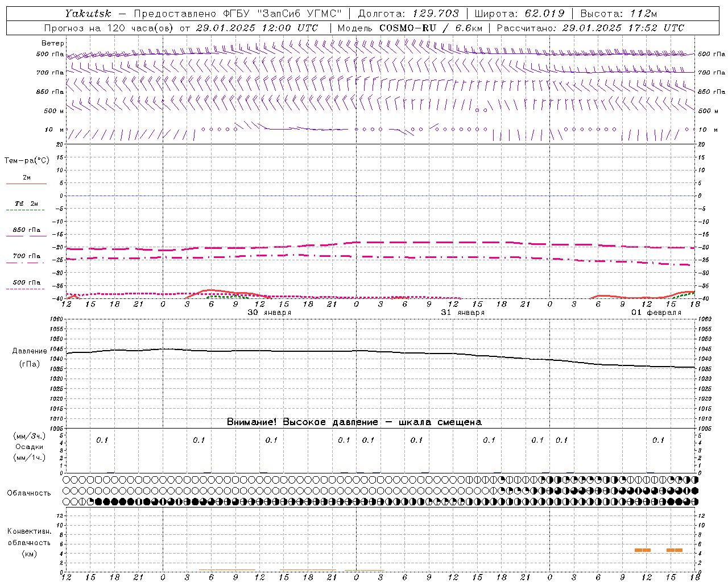Click the "Конвективн." convective cloud label
The image size is (728, 582).
[x=29, y=531]
